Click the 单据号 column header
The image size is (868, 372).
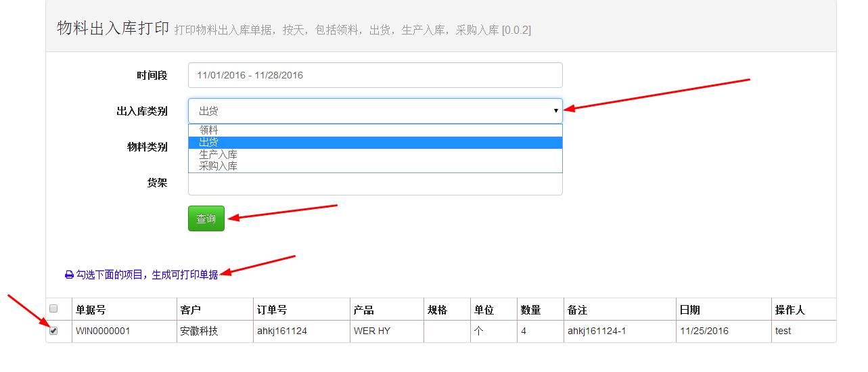pyautogui.click(x=91, y=310)
